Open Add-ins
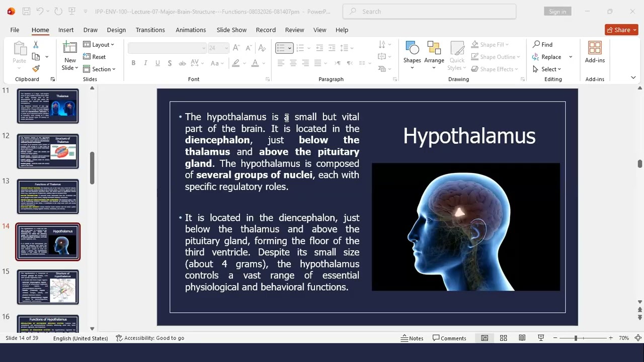Viewport: 644px width, 362px height. (595, 52)
